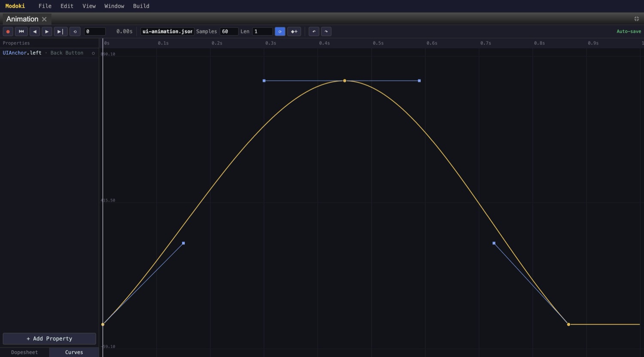Click the current frame input field
Screen dimensions: 644x357
95,31
